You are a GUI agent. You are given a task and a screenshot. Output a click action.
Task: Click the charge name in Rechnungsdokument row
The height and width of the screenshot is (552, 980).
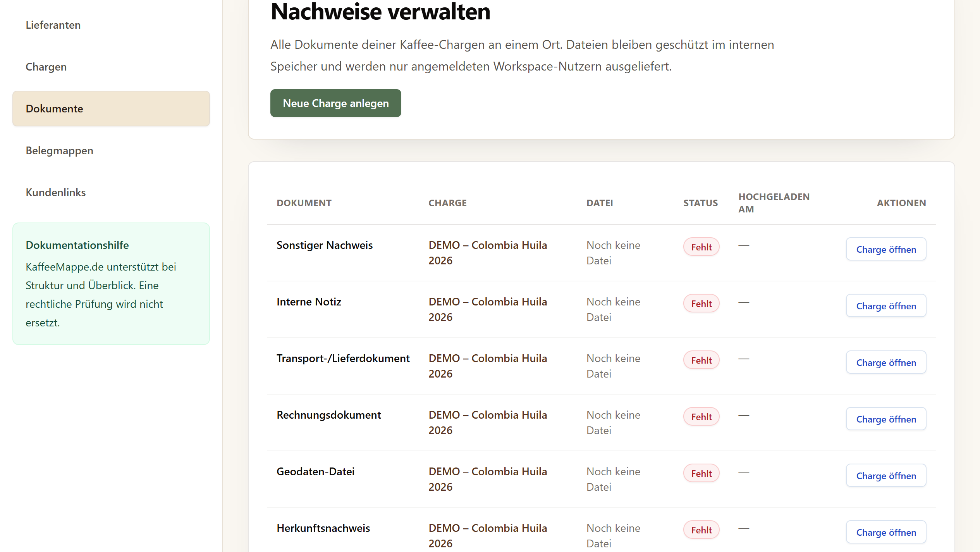[488, 423]
